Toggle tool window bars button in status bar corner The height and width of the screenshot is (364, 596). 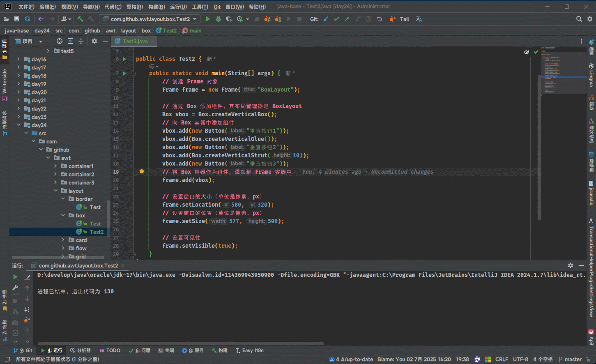[7, 359]
